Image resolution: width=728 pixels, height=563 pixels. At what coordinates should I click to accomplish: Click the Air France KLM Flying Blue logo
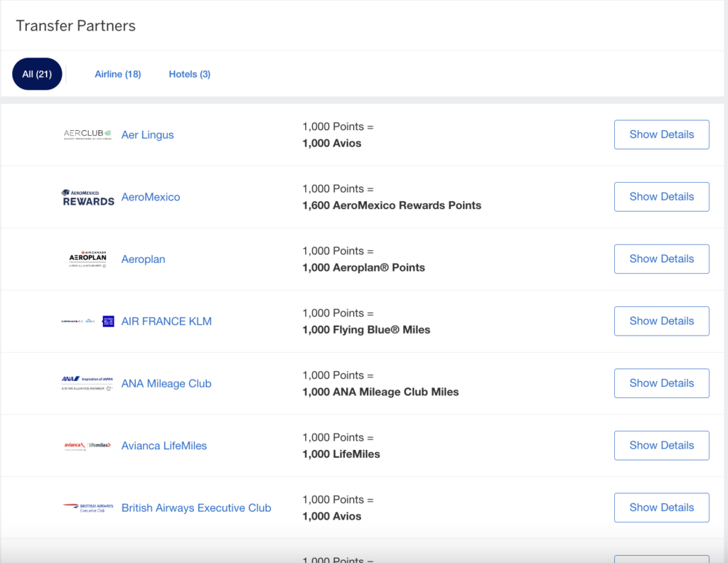(x=87, y=321)
